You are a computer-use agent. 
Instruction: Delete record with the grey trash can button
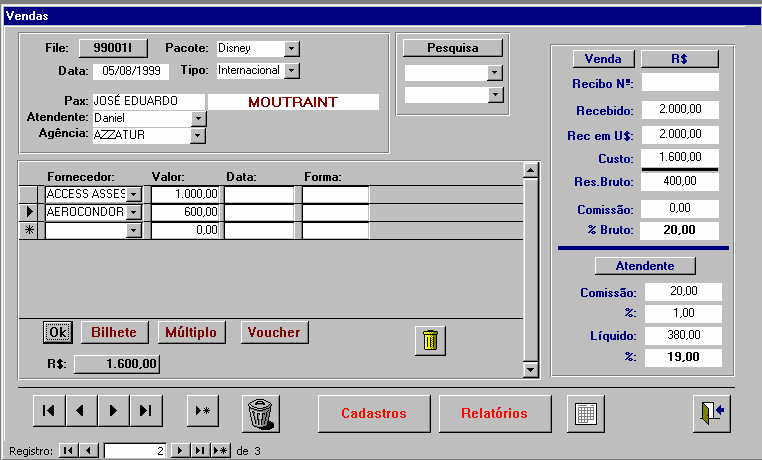260,414
